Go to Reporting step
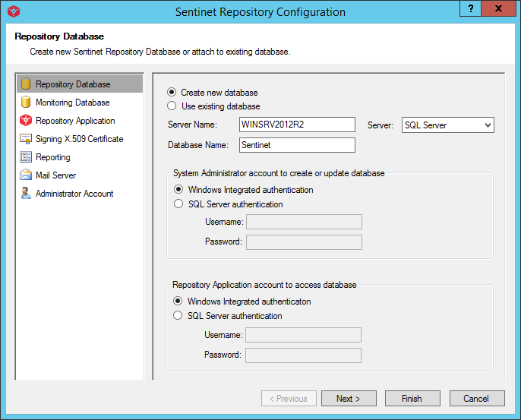 pyautogui.click(x=80, y=156)
